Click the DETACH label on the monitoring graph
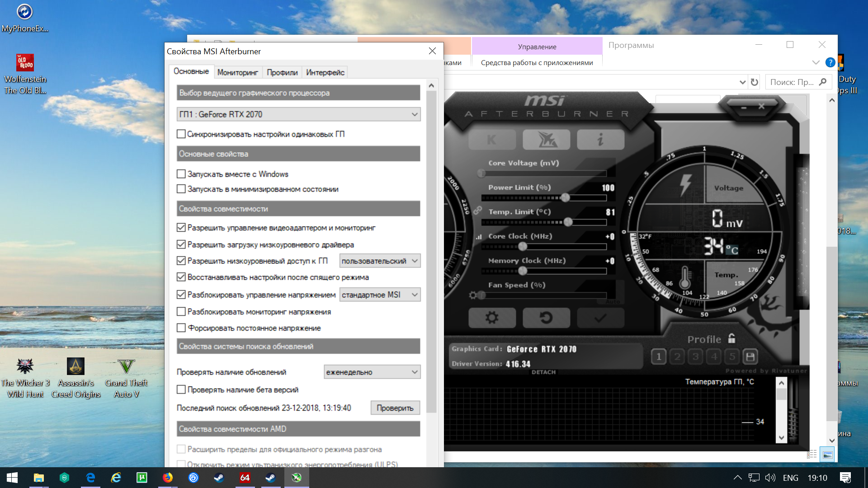 pyautogui.click(x=543, y=372)
